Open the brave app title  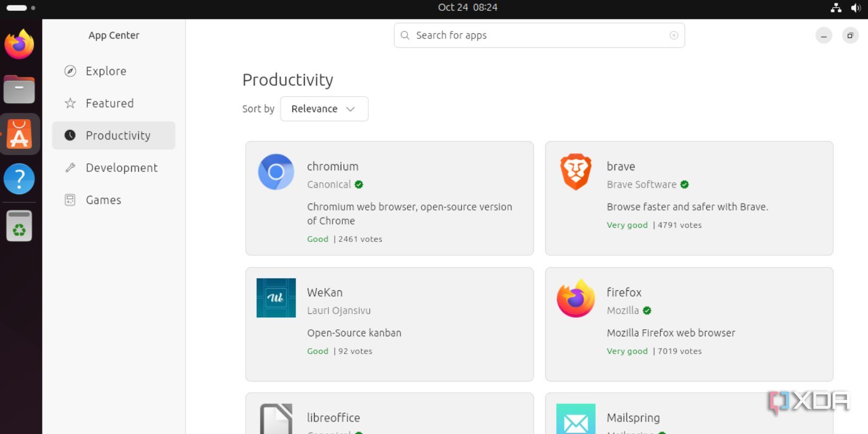pyautogui.click(x=621, y=167)
